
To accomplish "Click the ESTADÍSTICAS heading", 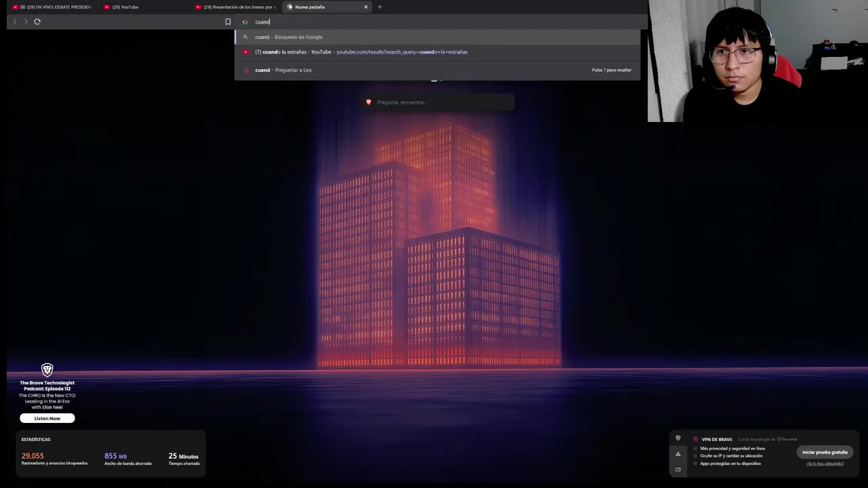I will click(36, 439).
